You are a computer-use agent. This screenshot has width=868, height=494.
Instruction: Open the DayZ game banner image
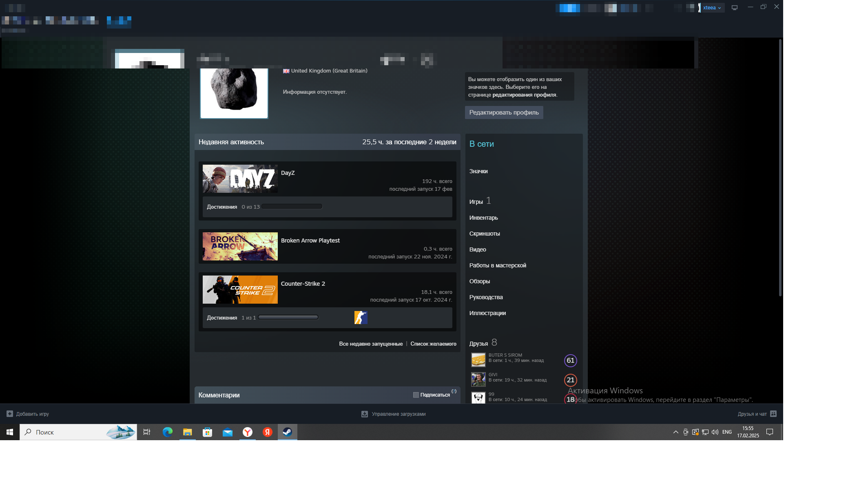pyautogui.click(x=240, y=179)
